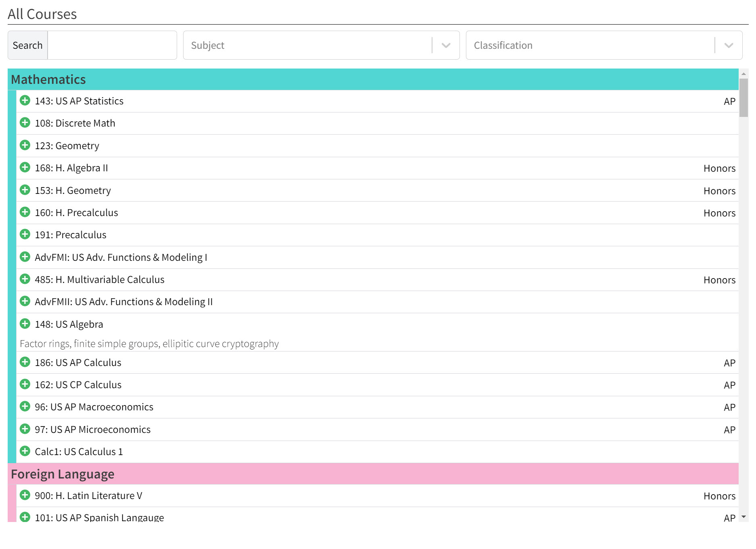Add 485: H. Multivariable Calculus course
756x549 pixels.
pos(25,279)
